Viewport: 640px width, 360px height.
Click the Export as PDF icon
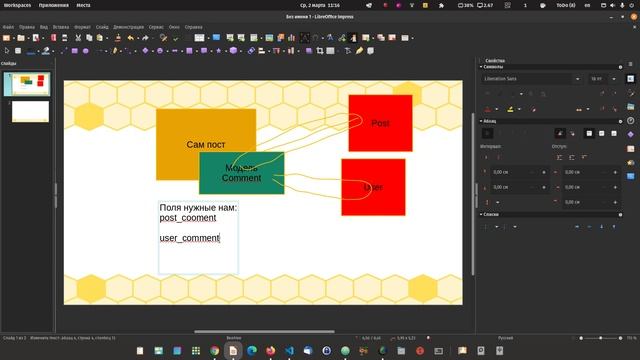53,38
